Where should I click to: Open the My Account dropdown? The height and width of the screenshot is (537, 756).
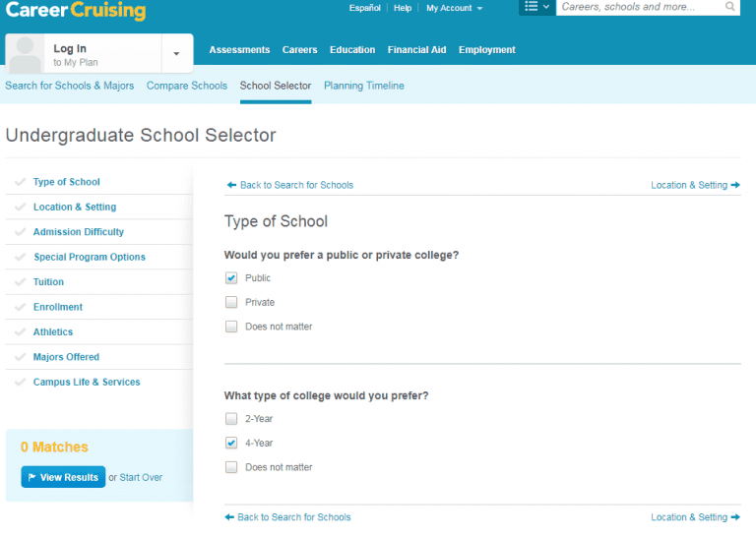tap(454, 8)
